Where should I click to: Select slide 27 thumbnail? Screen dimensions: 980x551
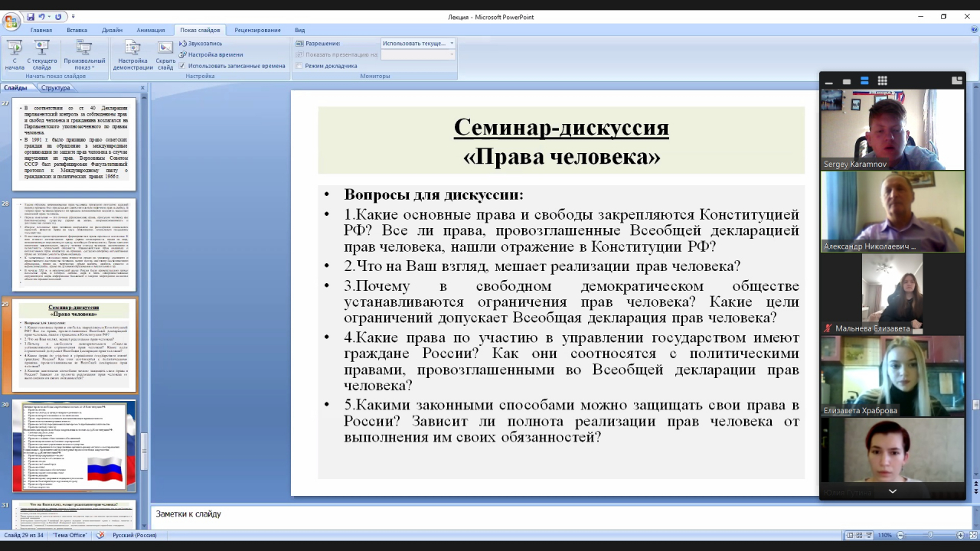pos(73,144)
